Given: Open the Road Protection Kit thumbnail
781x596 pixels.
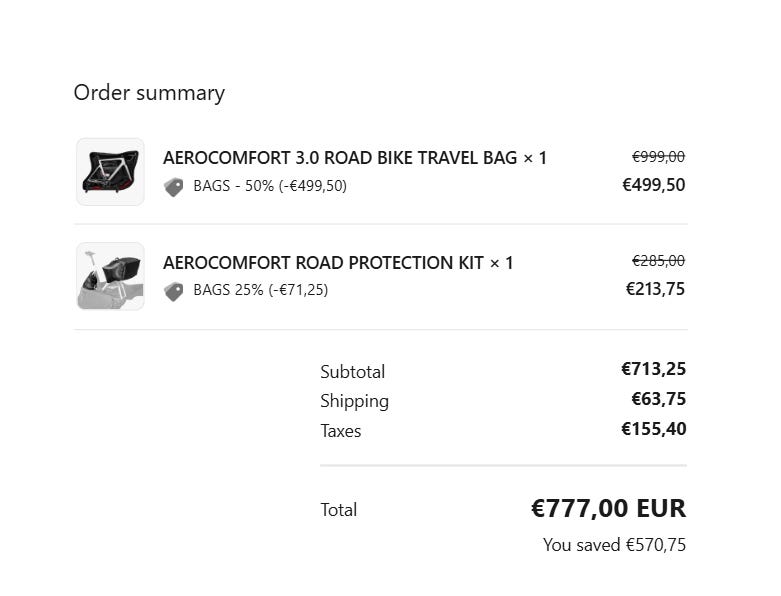Looking at the screenshot, I should [x=110, y=276].
